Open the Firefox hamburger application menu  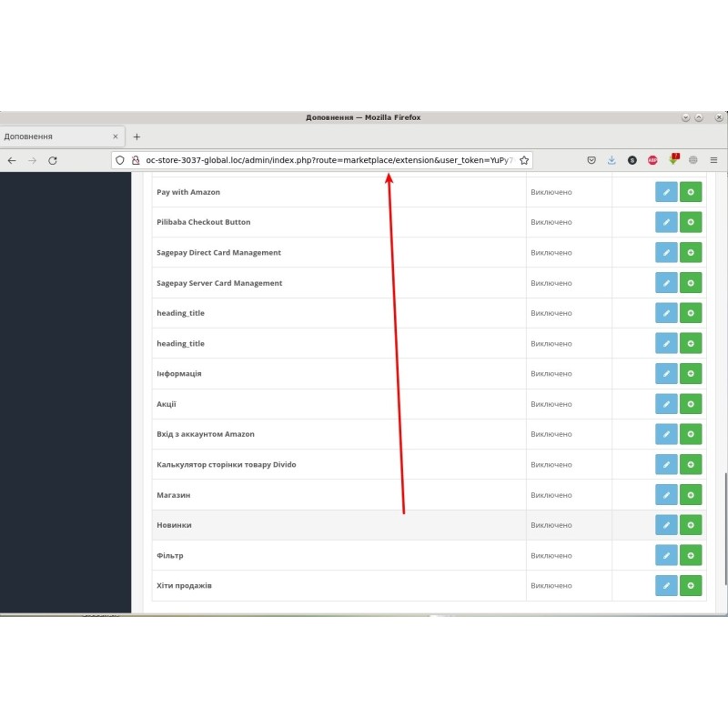pyautogui.click(x=713, y=159)
